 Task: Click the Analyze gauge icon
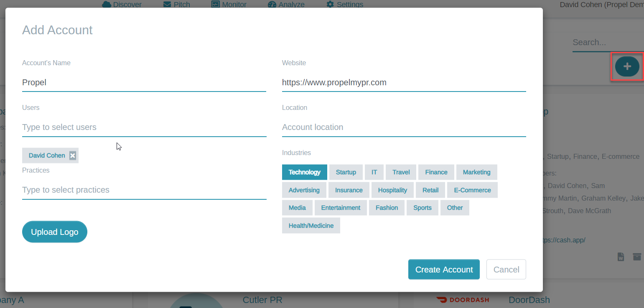[272, 5]
